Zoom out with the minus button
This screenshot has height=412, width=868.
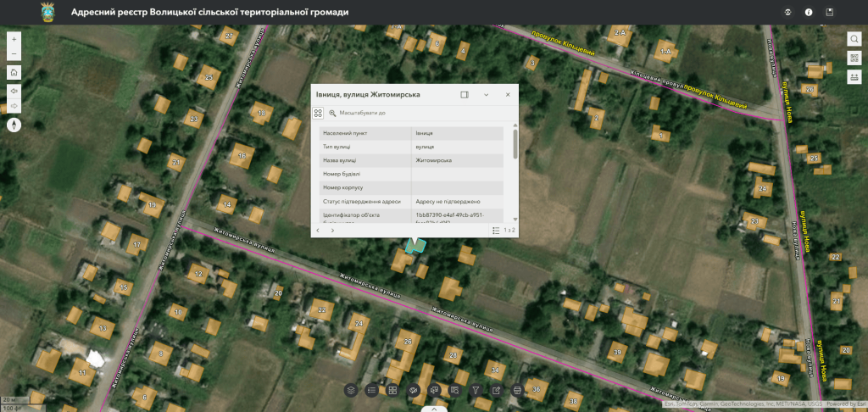(14, 53)
